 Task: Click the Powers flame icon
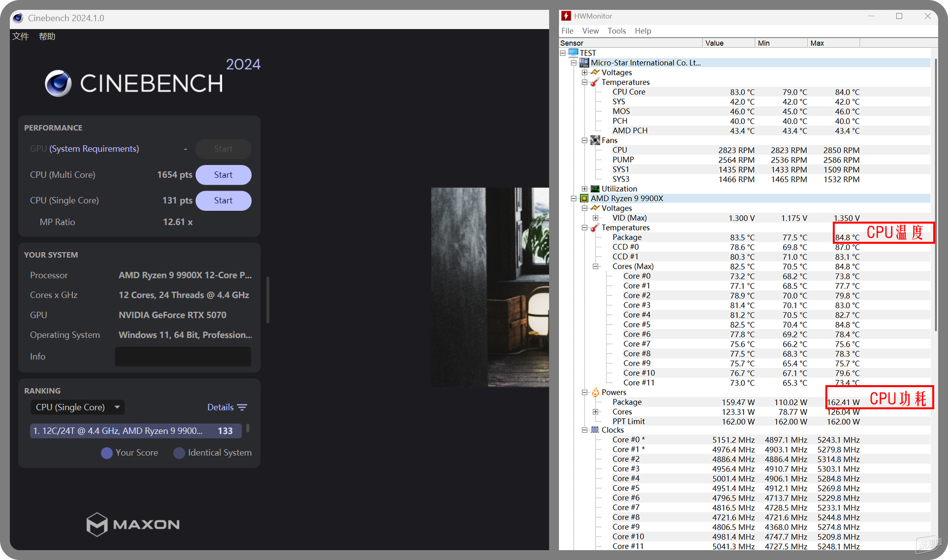point(595,393)
